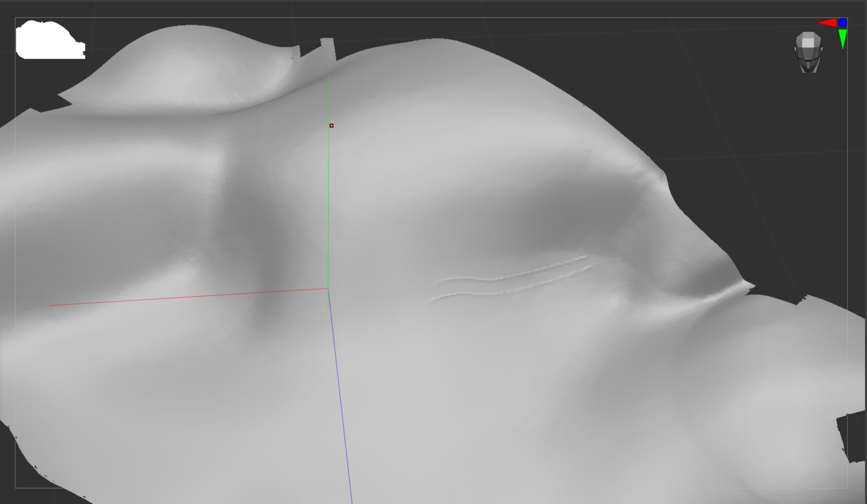Click the blue Z-axis dot

click(842, 22)
